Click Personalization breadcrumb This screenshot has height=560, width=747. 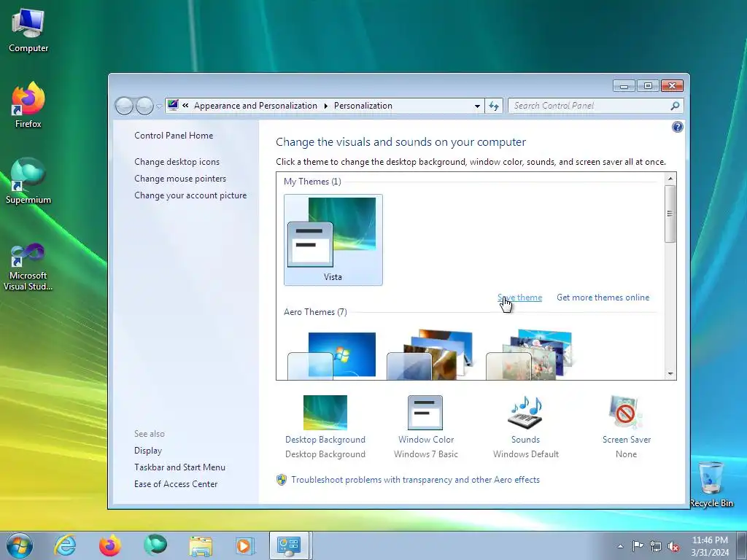click(363, 106)
